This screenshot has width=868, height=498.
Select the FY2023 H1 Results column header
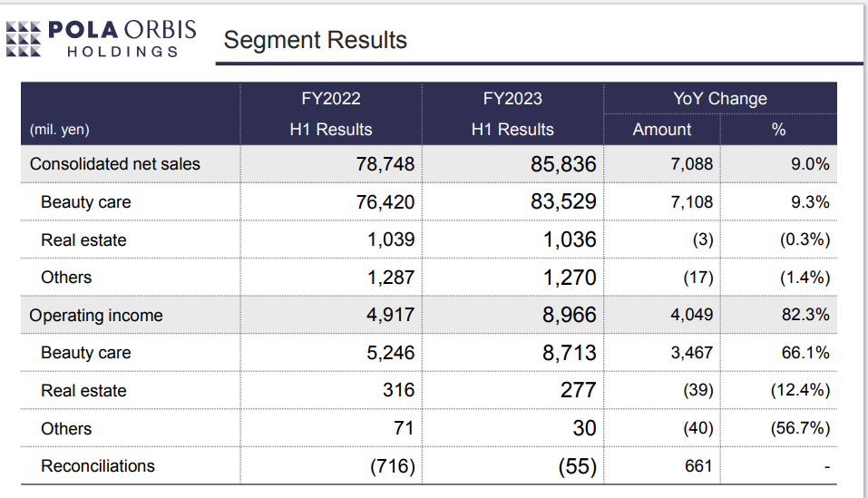512,113
